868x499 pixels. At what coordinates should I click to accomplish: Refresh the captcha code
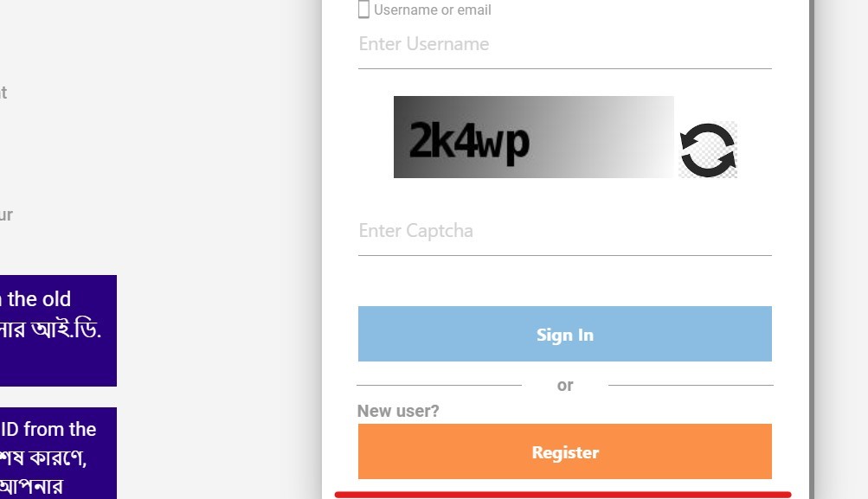pyautogui.click(x=707, y=150)
